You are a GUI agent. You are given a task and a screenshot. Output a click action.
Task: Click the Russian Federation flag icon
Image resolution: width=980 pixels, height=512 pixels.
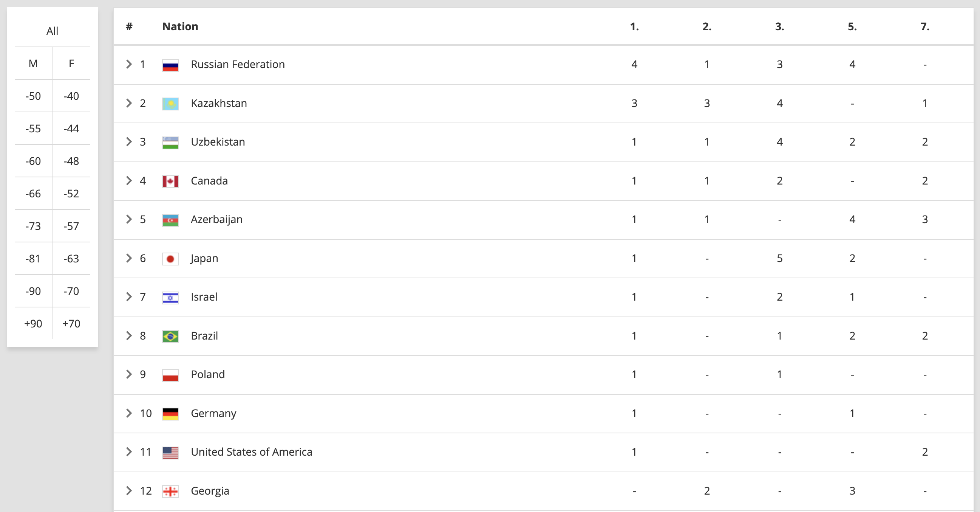click(x=170, y=65)
